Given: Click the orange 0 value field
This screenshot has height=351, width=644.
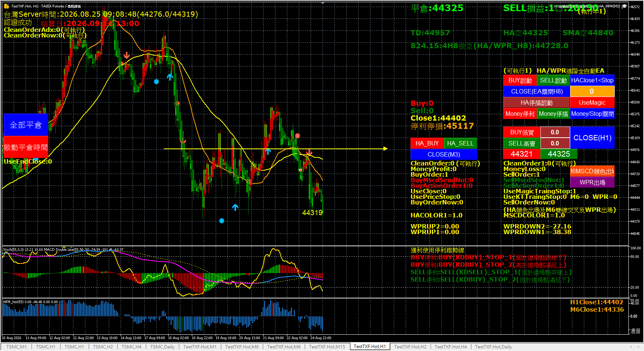Looking at the screenshot, I should 592,92.
